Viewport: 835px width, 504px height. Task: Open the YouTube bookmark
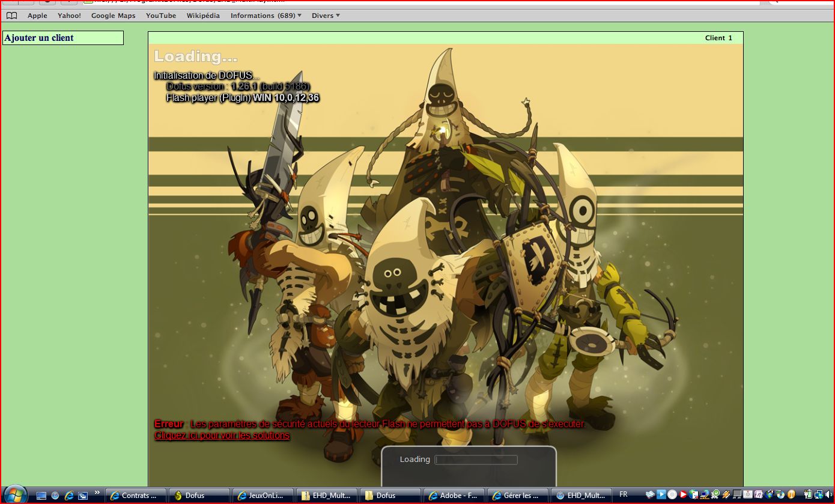pos(161,16)
